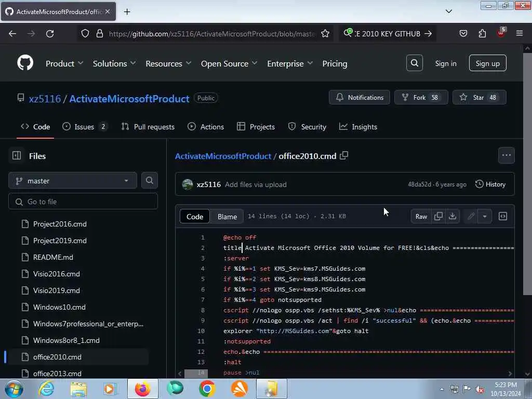Open Visio2019.cmd file
Screen dimensions: 532x399
pyautogui.click(x=56, y=290)
